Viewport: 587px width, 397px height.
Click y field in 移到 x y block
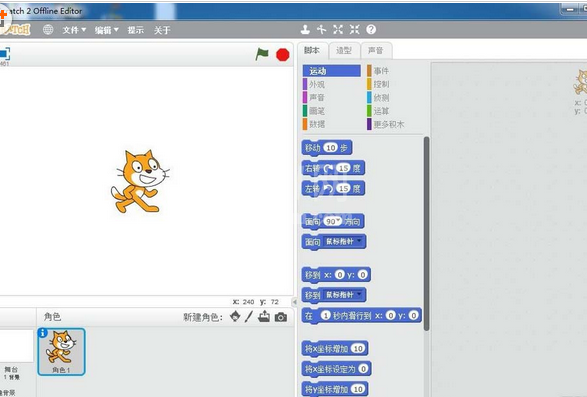point(362,275)
